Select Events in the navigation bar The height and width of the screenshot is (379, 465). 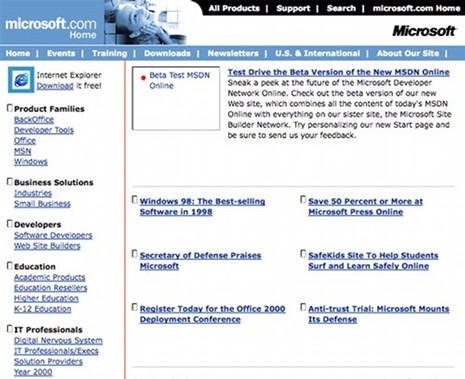tap(61, 53)
